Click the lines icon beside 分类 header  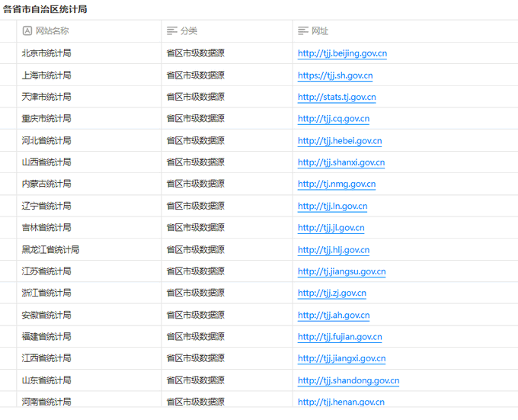[x=172, y=30]
